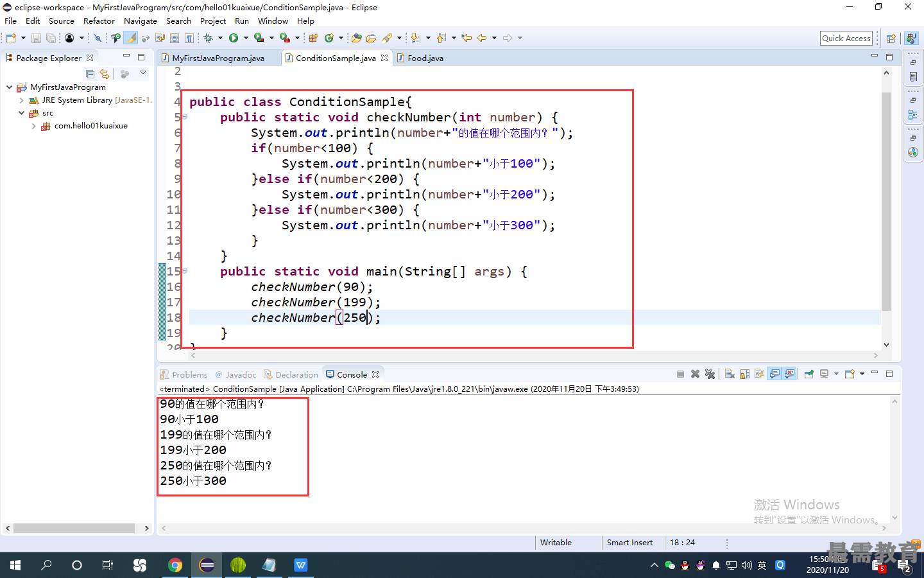Open the Project menu
924x578 pixels.
tap(213, 21)
